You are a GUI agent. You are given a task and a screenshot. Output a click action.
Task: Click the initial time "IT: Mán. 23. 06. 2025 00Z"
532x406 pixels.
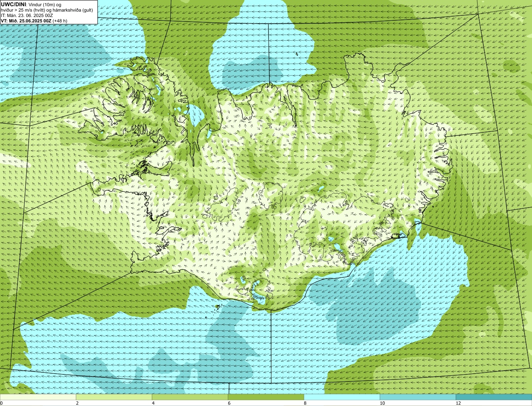27,15
